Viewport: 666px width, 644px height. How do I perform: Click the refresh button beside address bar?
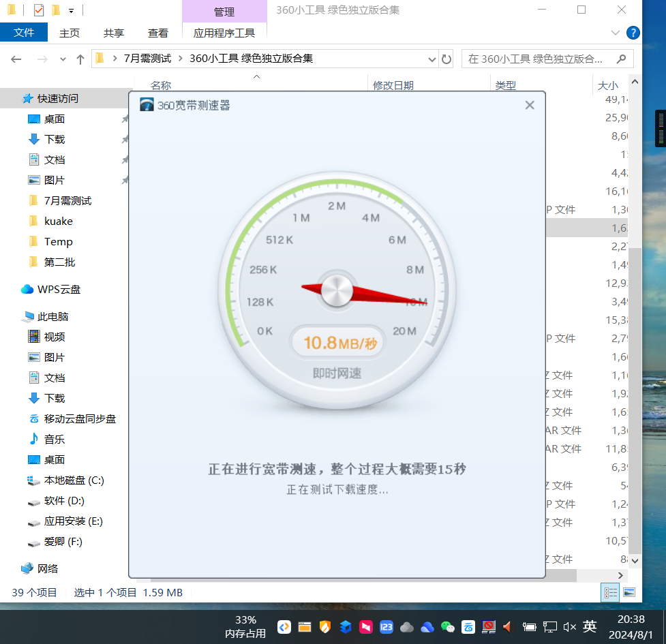(x=446, y=59)
